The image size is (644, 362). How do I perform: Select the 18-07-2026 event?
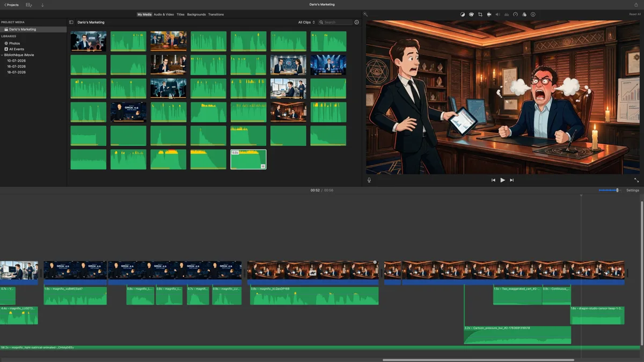[x=16, y=72]
